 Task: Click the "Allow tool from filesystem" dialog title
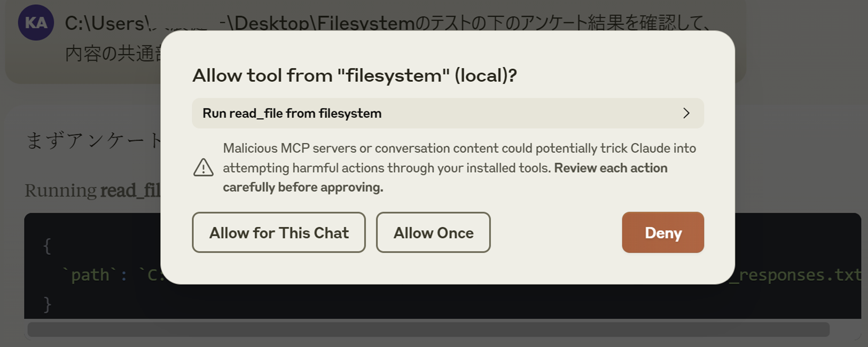pos(355,75)
